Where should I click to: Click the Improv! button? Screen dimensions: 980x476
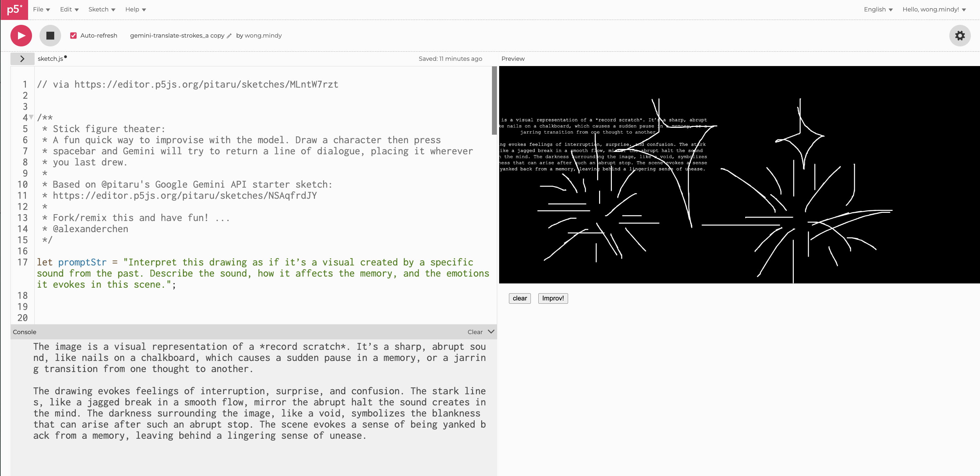552,298
